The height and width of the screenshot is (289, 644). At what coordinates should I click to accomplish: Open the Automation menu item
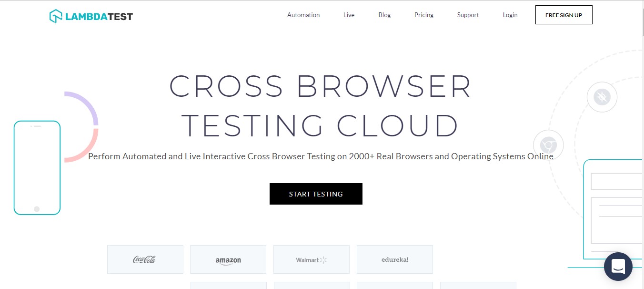tap(303, 15)
